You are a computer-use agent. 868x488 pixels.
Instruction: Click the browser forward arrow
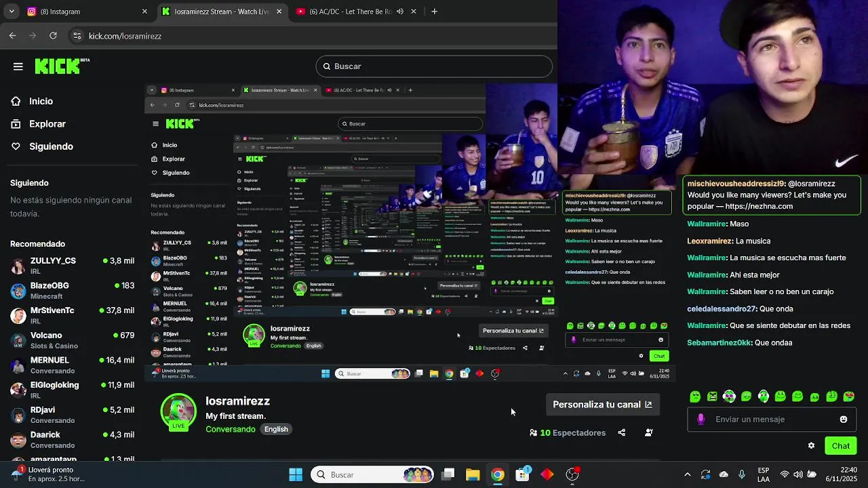pos(33,36)
